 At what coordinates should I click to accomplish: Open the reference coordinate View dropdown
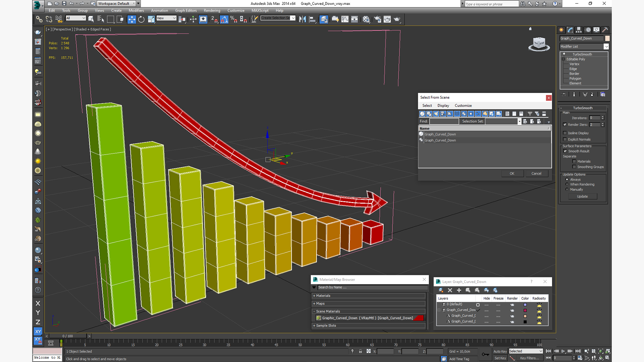[x=166, y=18]
